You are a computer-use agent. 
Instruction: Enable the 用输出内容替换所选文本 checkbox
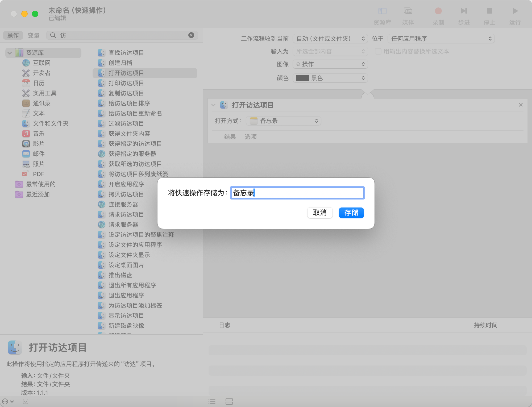tap(378, 51)
